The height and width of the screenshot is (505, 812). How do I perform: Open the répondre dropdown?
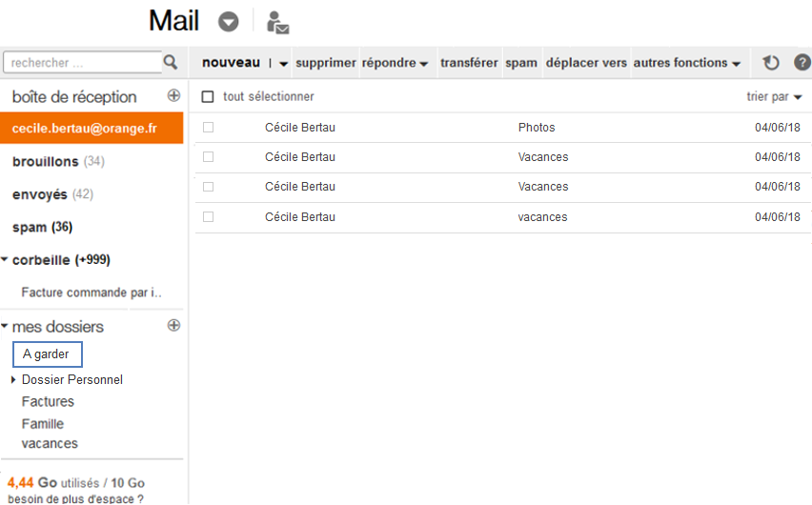pyautogui.click(x=395, y=63)
